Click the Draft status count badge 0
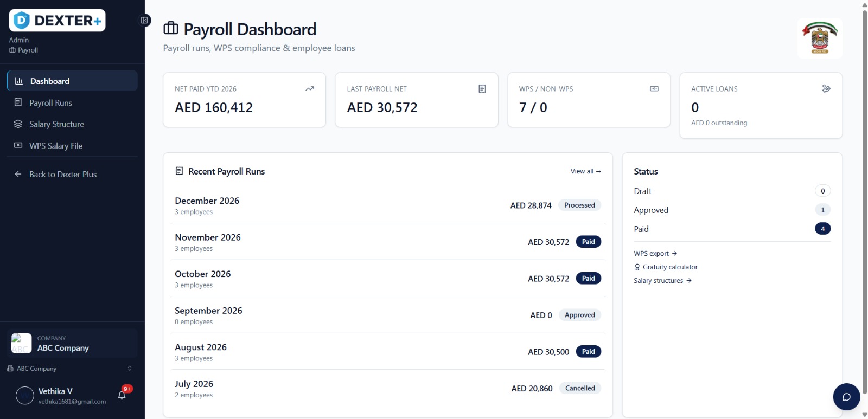868x419 pixels. (822, 191)
